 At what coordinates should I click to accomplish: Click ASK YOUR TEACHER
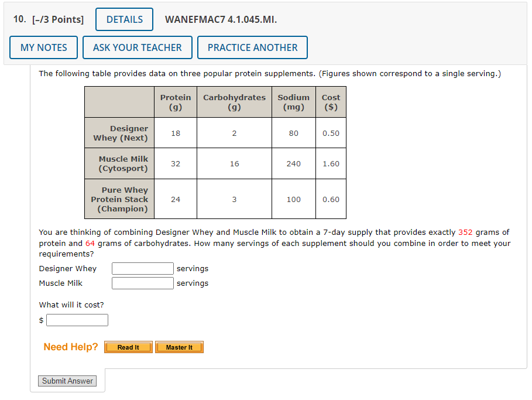point(137,47)
